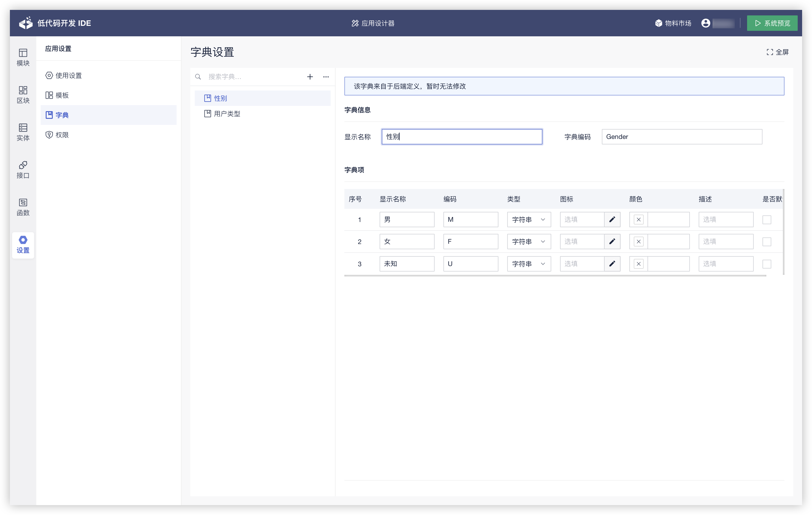The width and height of the screenshot is (812, 515).
Task: Expand type dropdown in row 2
Action: 528,242
